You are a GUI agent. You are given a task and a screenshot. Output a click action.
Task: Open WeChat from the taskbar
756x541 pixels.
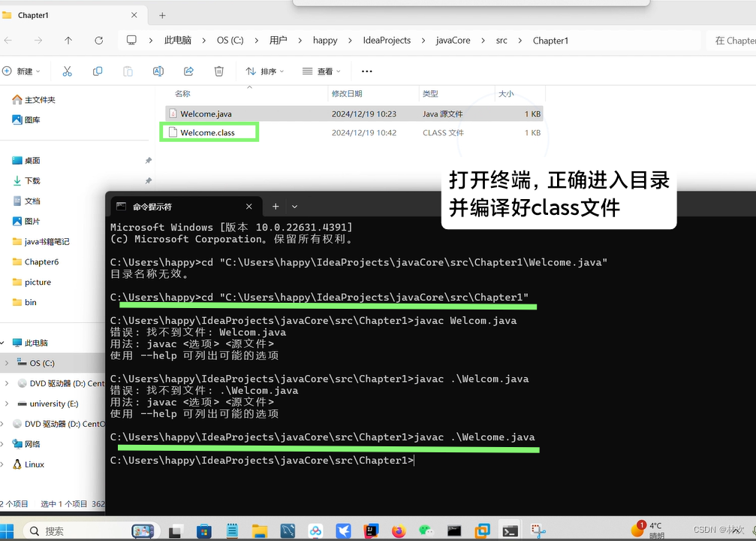[x=426, y=531]
